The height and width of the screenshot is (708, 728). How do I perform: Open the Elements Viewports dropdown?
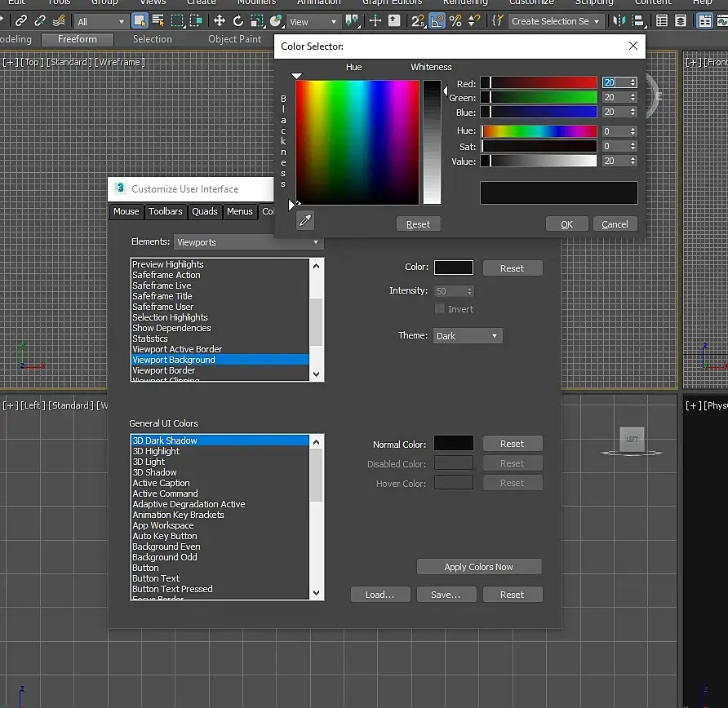248,242
